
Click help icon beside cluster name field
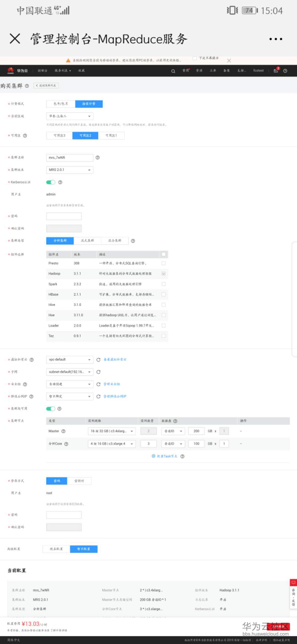[98, 158]
